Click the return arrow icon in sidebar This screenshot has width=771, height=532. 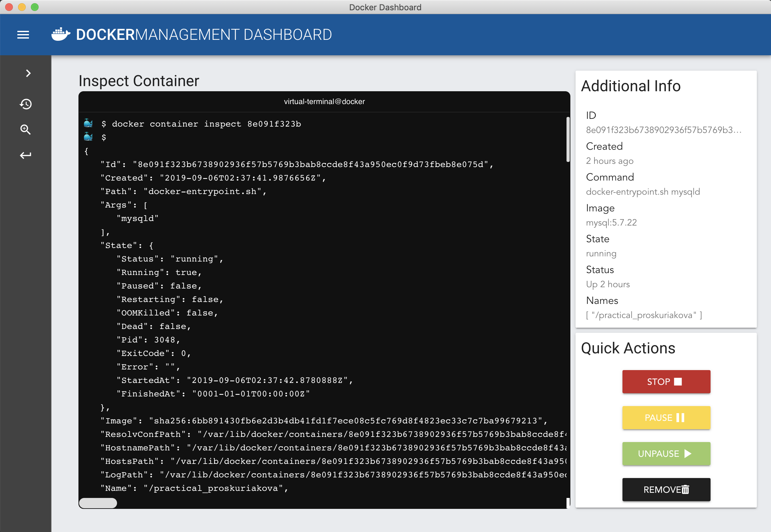[x=26, y=155]
